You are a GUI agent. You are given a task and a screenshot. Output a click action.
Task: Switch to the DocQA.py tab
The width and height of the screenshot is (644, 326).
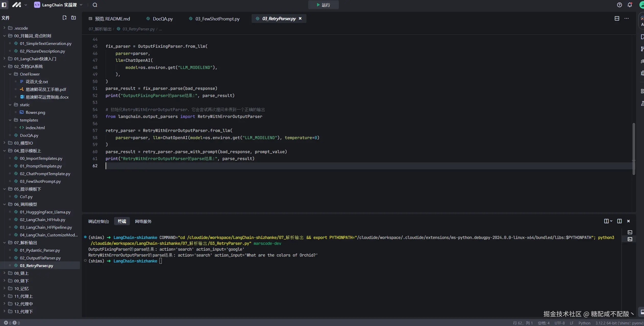pos(163,19)
